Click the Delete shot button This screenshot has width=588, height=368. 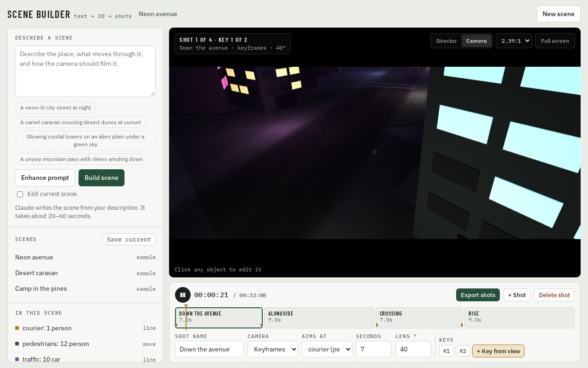pos(554,295)
